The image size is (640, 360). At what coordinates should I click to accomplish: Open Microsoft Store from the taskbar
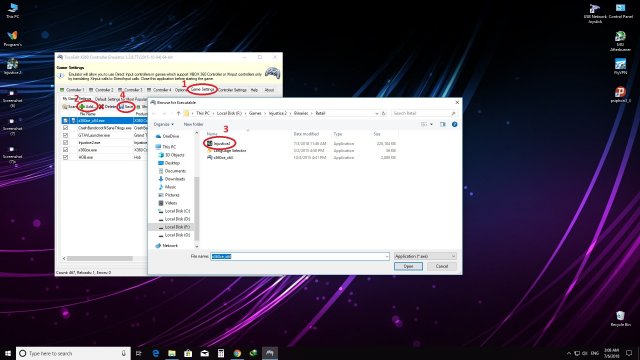click(188, 353)
